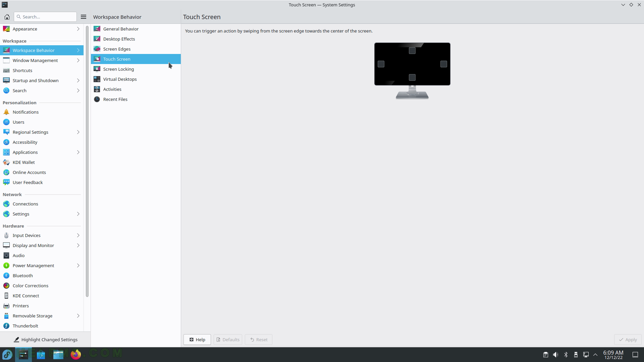Click the top screen edge trigger
Screen dimensions: 644x362
412,51
